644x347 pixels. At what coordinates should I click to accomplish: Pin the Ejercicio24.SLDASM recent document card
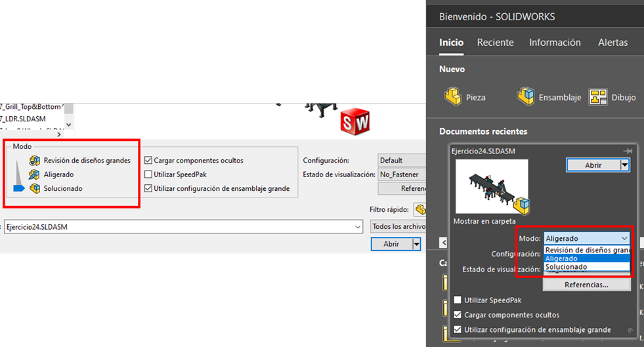pos(628,152)
